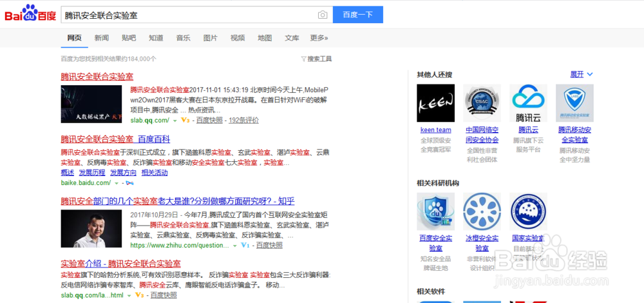Click the 腾讯云 cloud logo image
This screenshot has height=303, width=644.
[529, 103]
